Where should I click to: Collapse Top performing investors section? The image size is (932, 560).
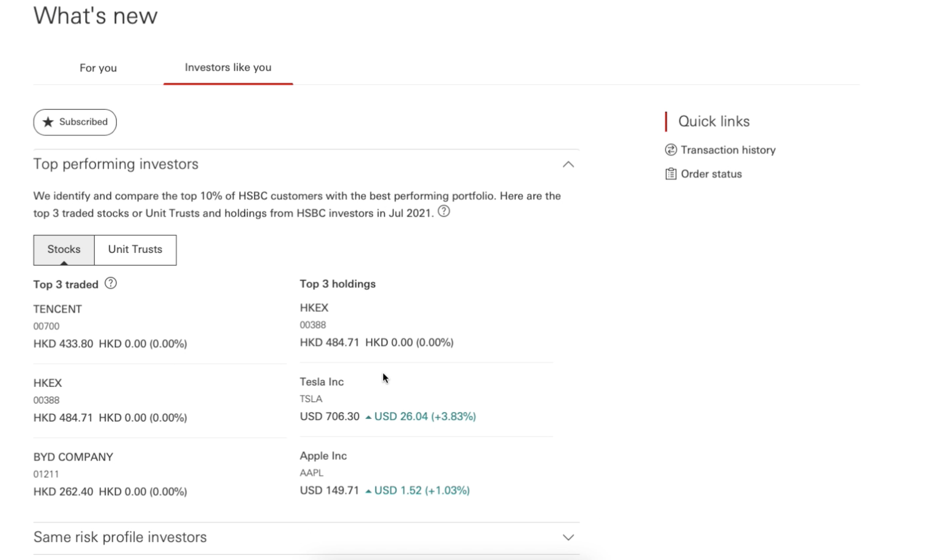pyautogui.click(x=568, y=164)
